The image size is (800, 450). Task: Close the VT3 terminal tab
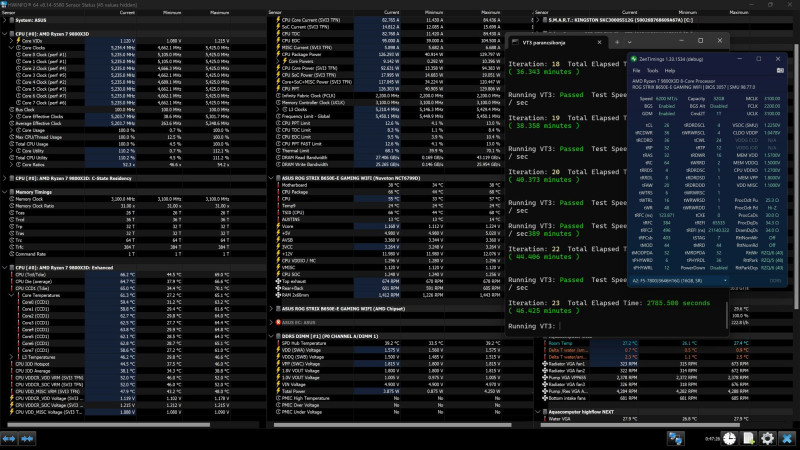pyautogui.click(x=599, y=42)
